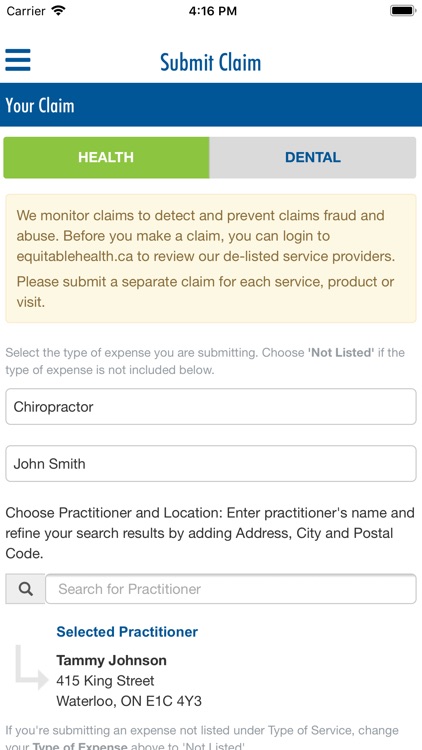The width and height of the screenshot is (422, 750).
Task: Tap the 415 King Street address line
Action: (105, 681)
